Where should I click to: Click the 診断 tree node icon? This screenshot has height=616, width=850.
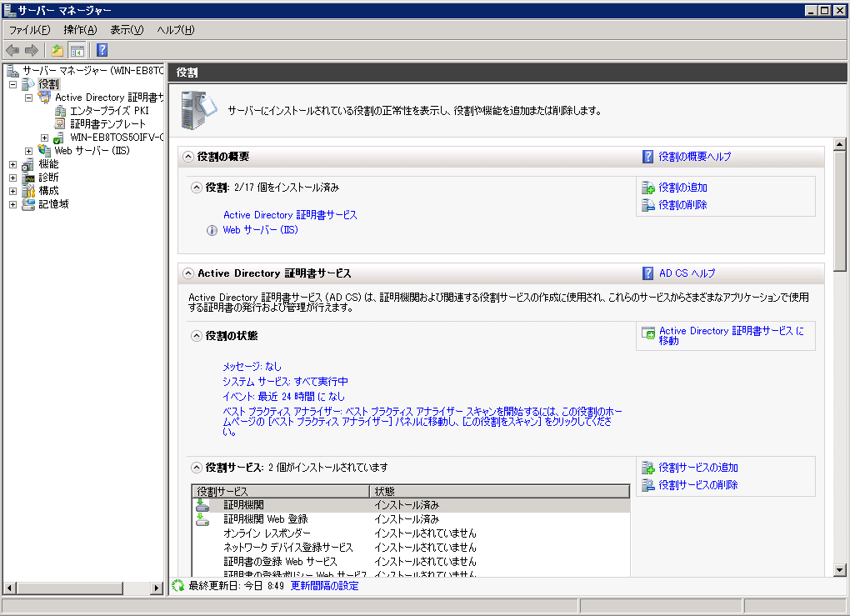click(28, 178)
